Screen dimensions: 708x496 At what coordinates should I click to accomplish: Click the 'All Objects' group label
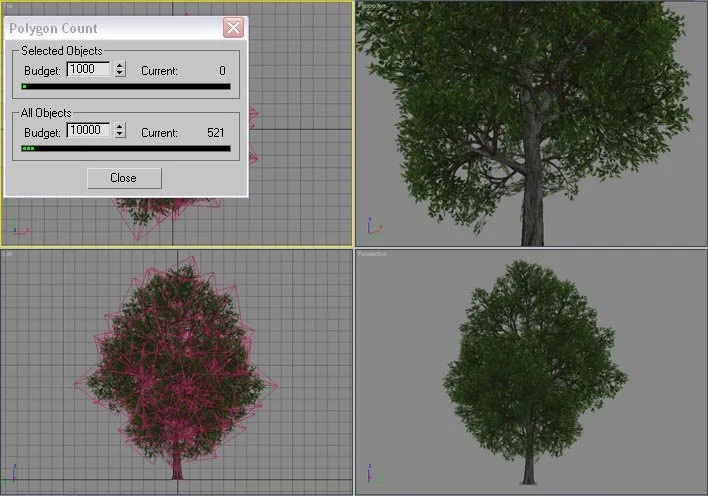[46, 113]
